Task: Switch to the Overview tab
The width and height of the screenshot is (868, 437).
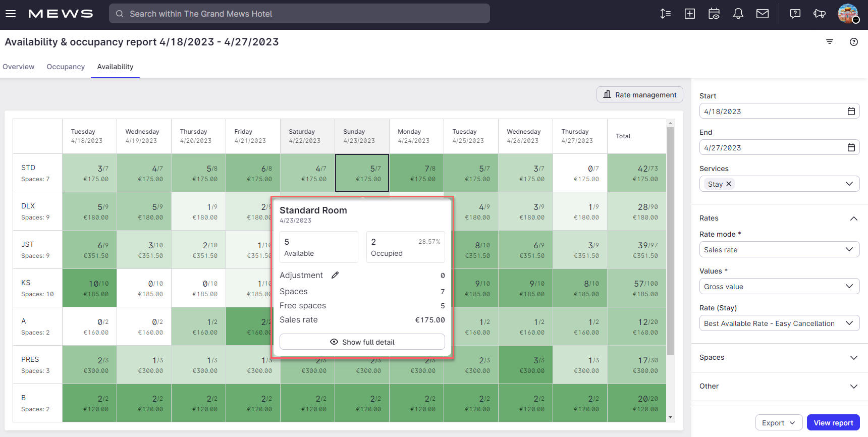Action: [19, 67]
